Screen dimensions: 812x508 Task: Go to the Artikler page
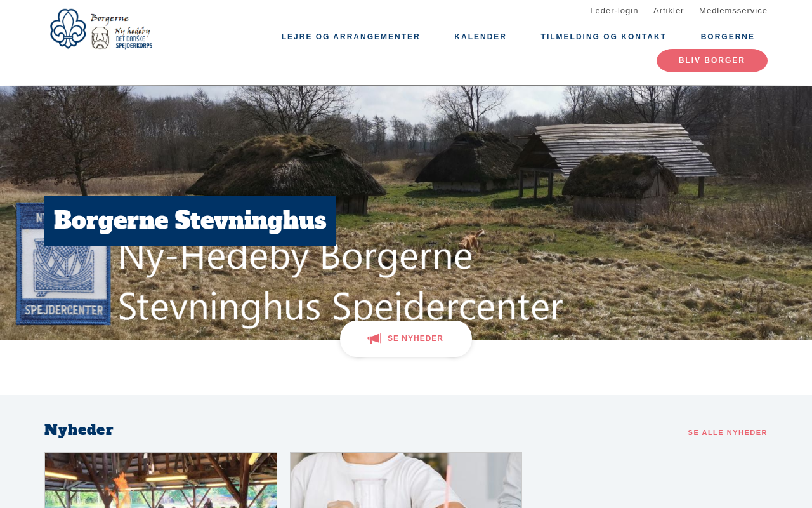(669, 11)
